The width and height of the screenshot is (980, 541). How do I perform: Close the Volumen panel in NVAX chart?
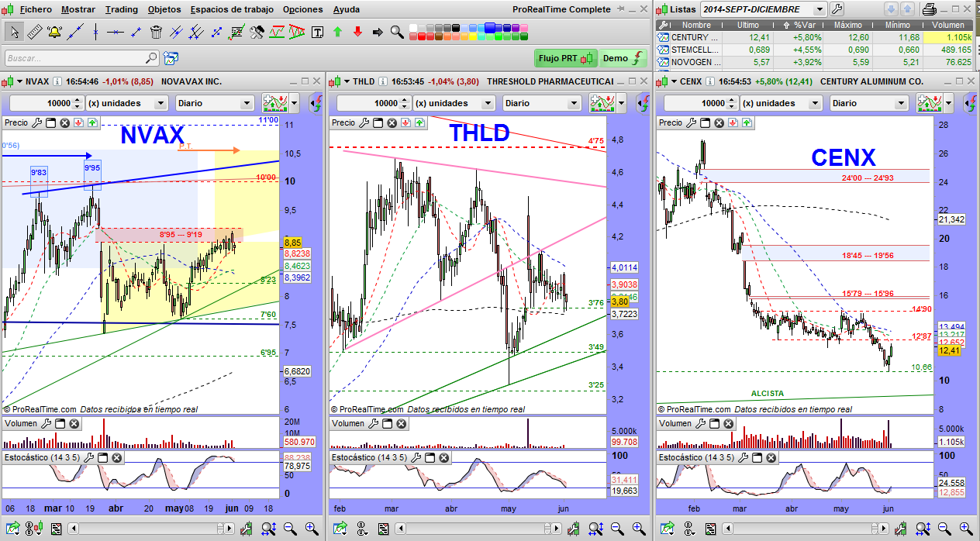pos(74,424)
